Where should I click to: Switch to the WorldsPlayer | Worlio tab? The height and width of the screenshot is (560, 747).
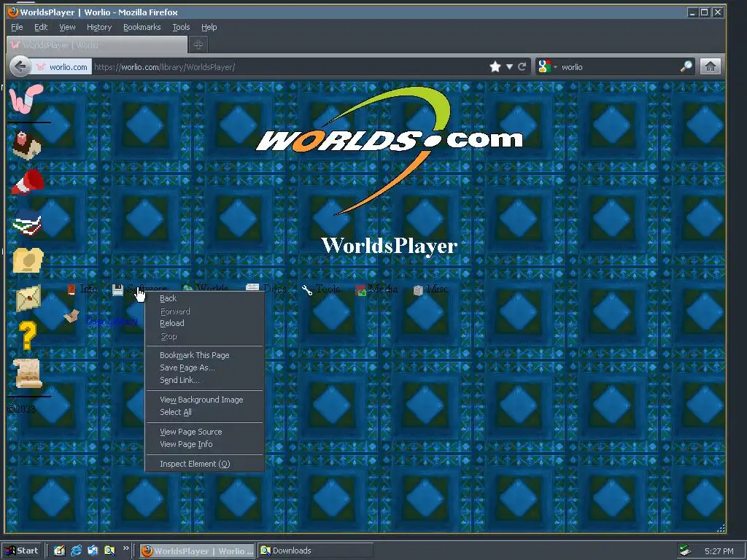coord(97,45)
